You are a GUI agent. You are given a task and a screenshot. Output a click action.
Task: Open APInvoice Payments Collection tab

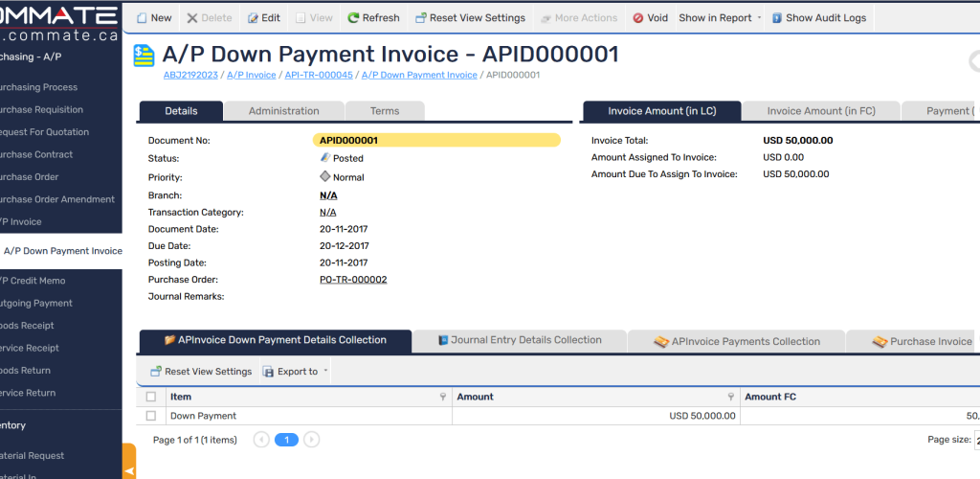point(736,341)
